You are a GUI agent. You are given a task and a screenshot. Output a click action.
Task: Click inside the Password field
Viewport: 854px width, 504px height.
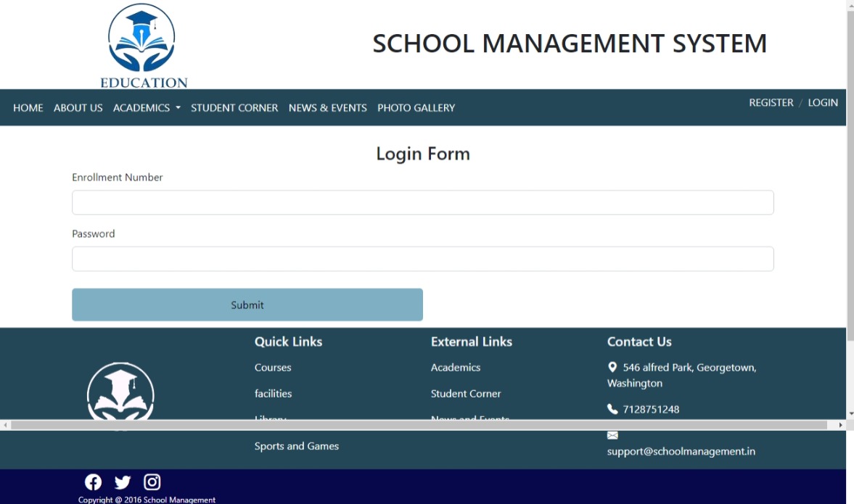point(423,258)
